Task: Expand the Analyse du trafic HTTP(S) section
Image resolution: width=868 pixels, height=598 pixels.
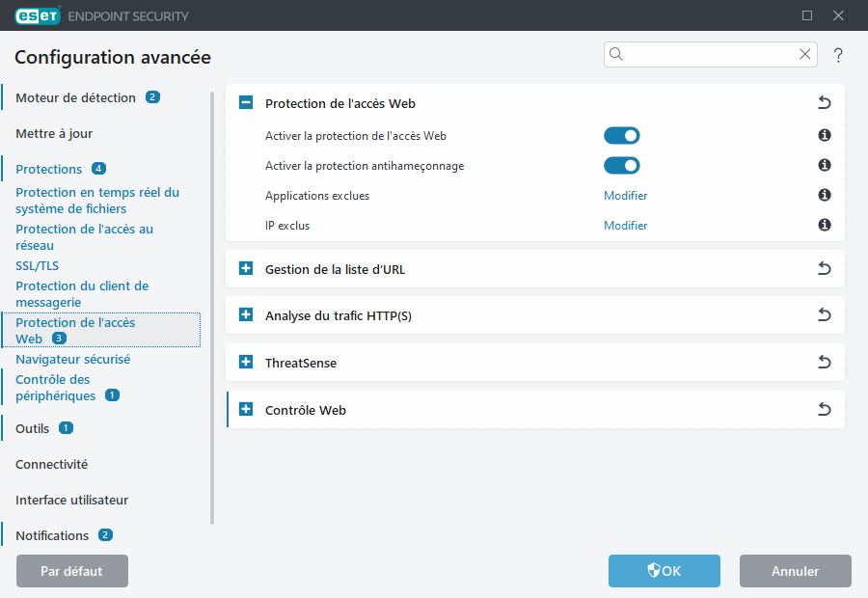Action: point(245,314)
